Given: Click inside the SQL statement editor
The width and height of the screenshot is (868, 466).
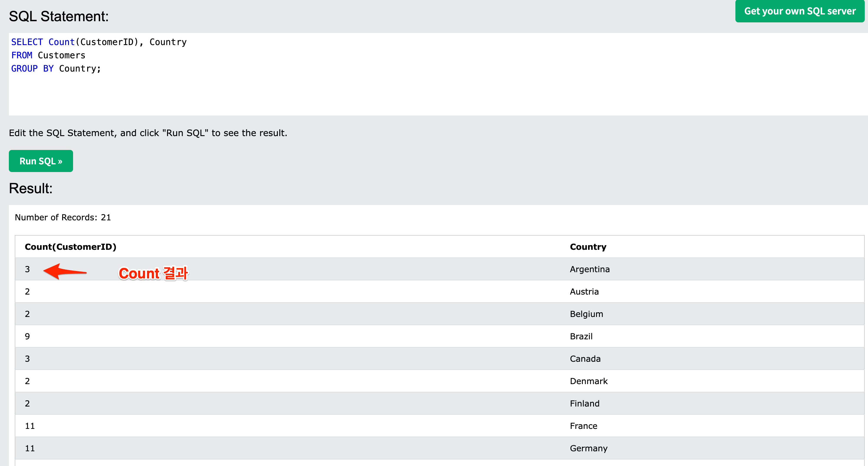Looking at the screenshot, I should click(x=404, y=91).
